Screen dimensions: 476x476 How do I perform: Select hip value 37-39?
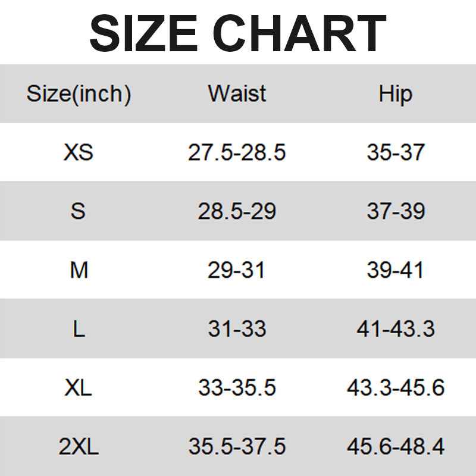pos(395,211)
